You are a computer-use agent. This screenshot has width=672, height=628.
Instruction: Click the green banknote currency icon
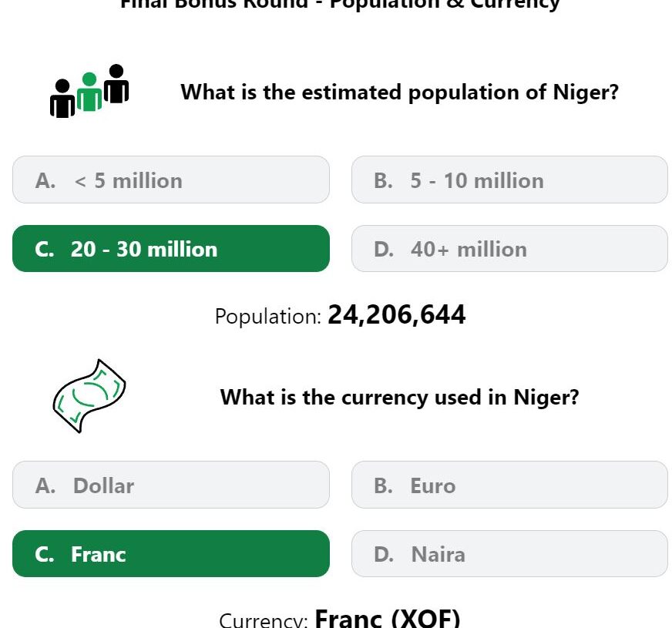tap(89, 396)
